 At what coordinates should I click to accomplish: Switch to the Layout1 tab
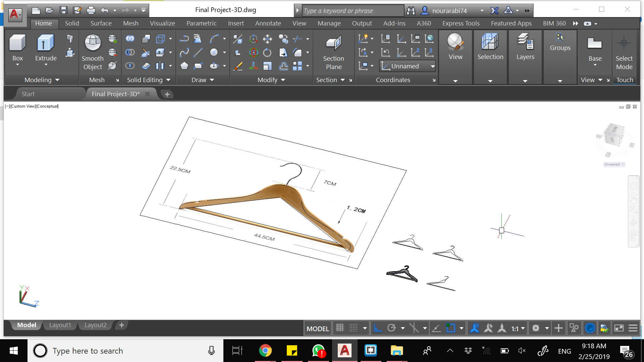click(60, 325)
